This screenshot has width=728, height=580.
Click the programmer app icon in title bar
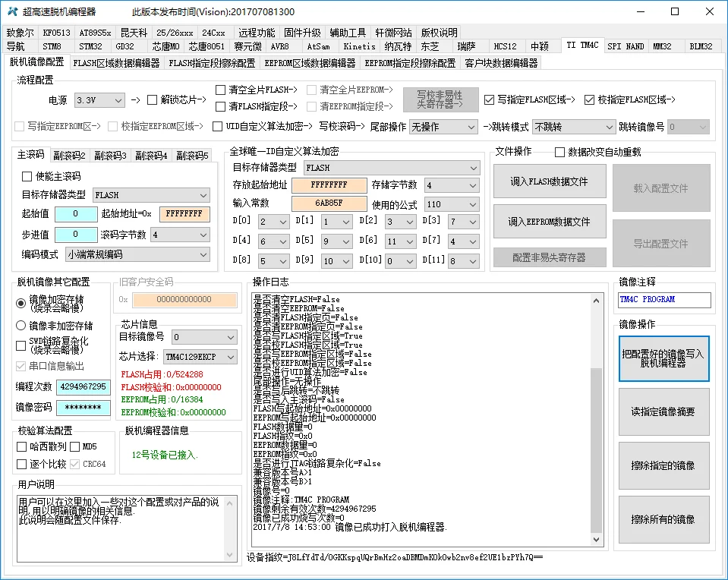click(13, 11)
